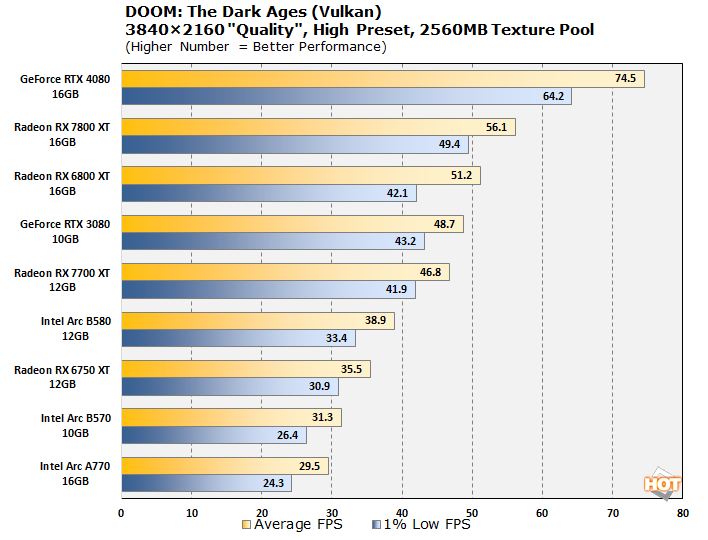Click the 'Radeon RX 7700 XT 12GB' label

coord(62,280)
